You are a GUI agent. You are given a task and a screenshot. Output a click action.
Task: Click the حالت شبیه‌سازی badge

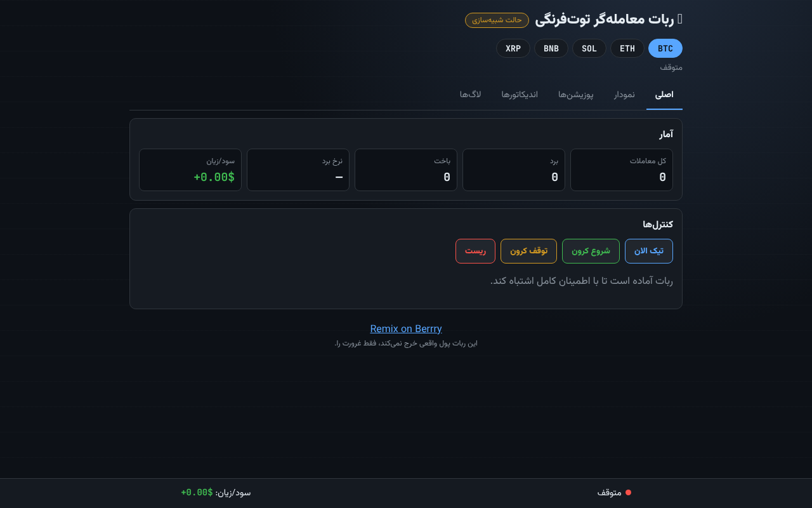[497, 20]
